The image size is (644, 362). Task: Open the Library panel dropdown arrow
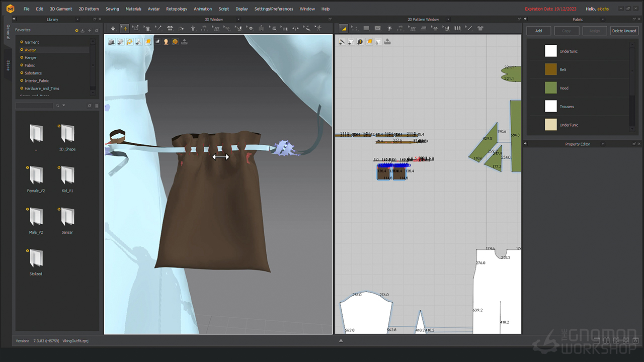pos(77,20)
